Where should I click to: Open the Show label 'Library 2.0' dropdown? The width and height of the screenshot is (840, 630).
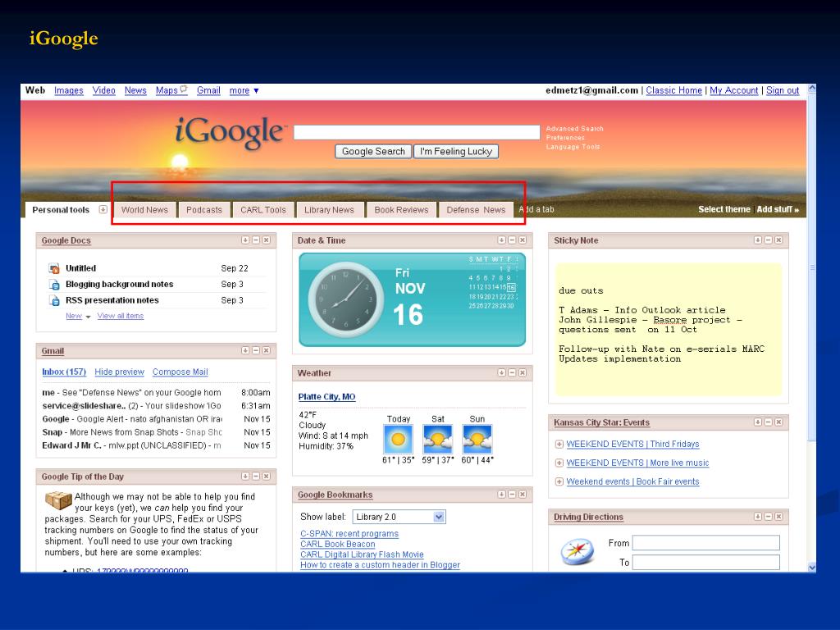tap(399, 517)
